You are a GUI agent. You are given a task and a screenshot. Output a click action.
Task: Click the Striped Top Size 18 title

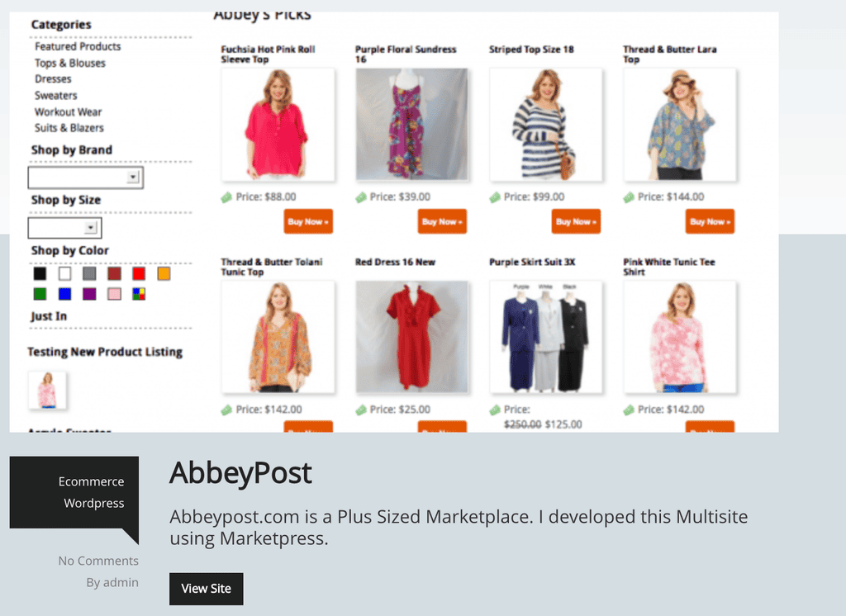click(531, 49)
